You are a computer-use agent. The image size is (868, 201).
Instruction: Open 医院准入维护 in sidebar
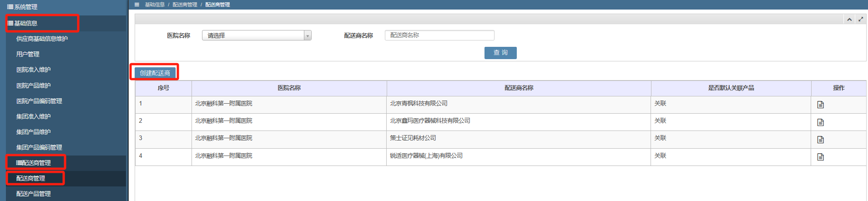point(34,70)
